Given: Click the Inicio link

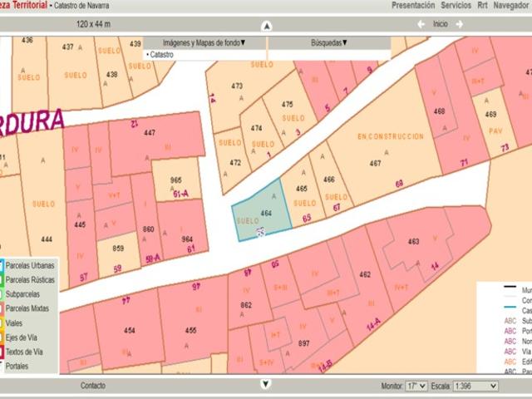Looking at the screenshot, I should (x=440, y=24).
